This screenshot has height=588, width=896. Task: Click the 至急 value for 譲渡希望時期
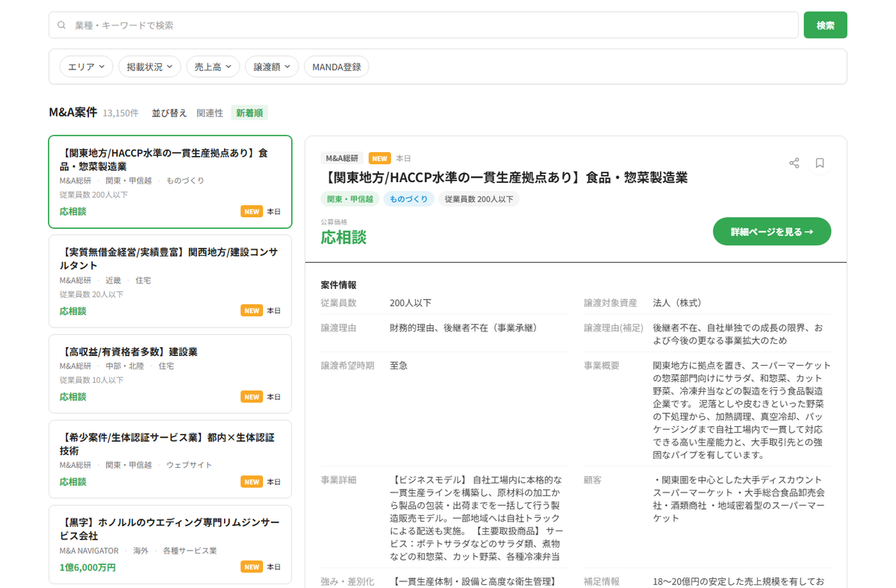[x=399, y=366]
